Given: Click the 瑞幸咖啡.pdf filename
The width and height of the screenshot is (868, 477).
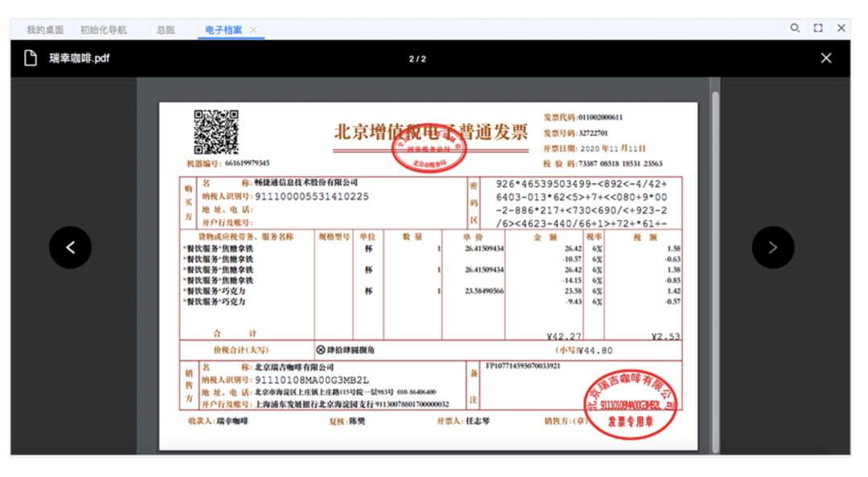Looking at the screenshot, I should 80,58.
